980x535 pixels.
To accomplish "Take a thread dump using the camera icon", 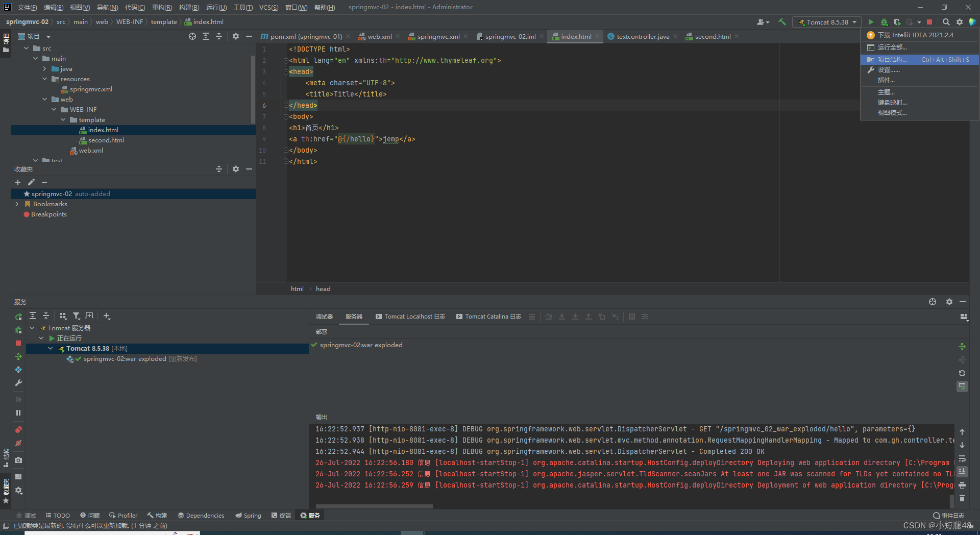I will click(18, 460).
